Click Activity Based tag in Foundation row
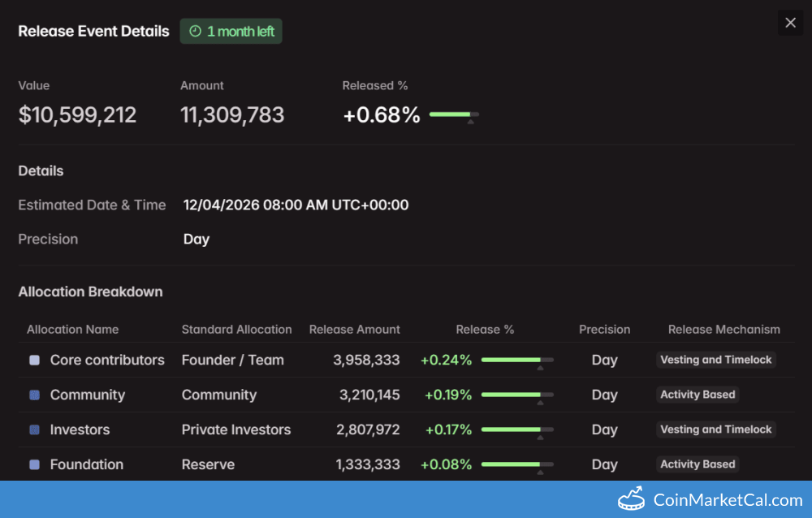 [698, 464]
